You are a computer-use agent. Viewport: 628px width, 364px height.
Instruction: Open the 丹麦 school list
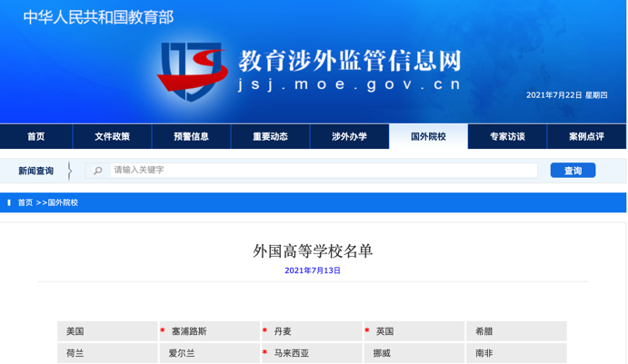[312, 331]
